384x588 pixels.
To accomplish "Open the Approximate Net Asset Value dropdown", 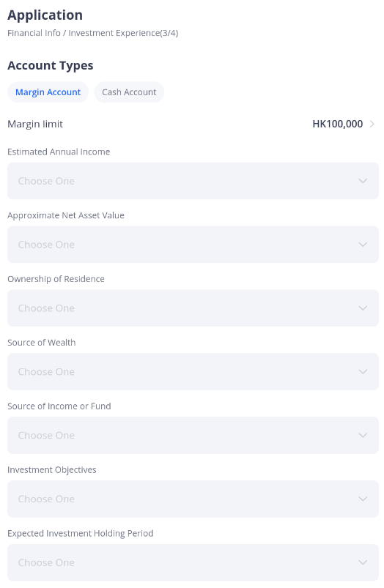I will (193, 245).
